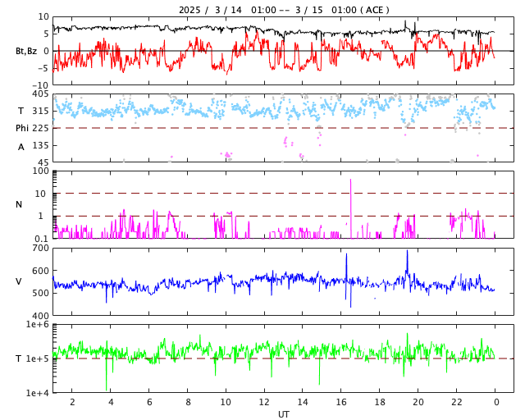525x420 pixels.
Task: Click the '0.1' tick on density panel
Action: coord(42,239)
